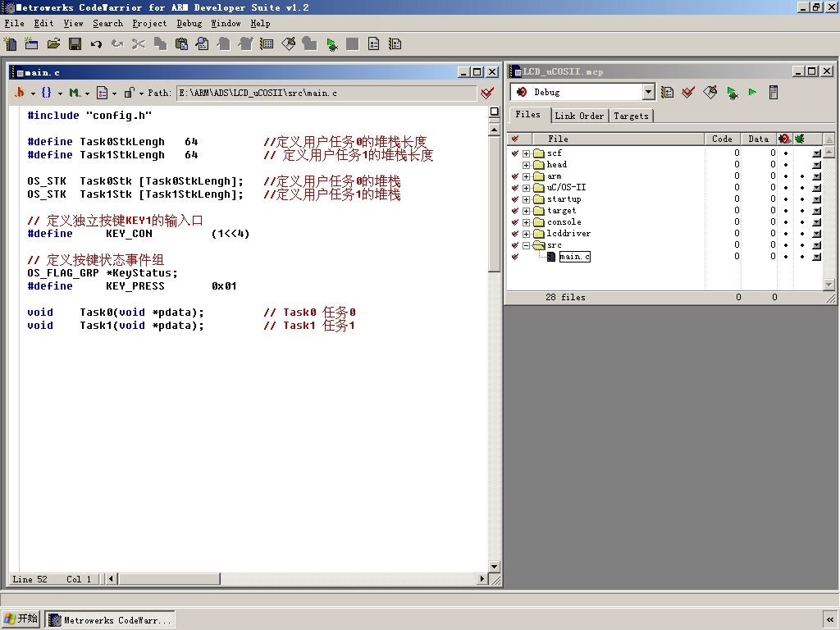Sort by the Code column header
This screenshot has height=630, width=840.
coord(722,139)
